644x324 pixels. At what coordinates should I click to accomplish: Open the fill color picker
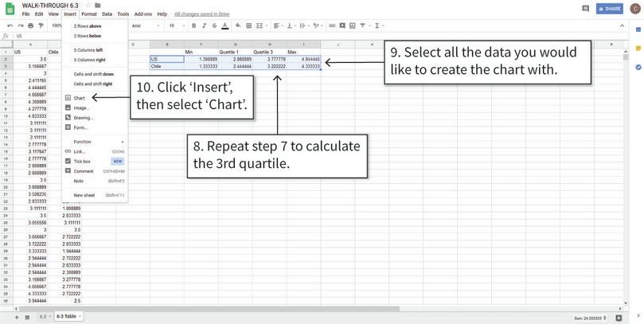(238, 25)
